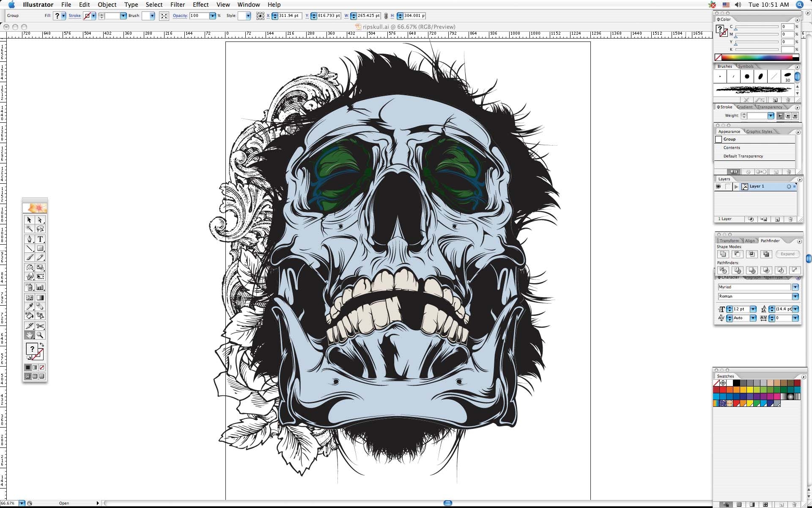Open the Effect menu

200,5
